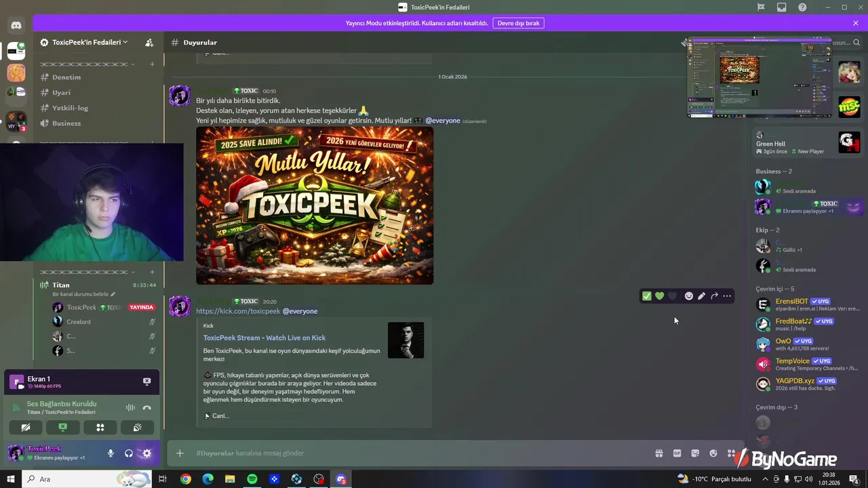Image resolution: width=868 pixels, height=488 pixels.
Task: Open Green Hell activity card
Action: [808, 142]
